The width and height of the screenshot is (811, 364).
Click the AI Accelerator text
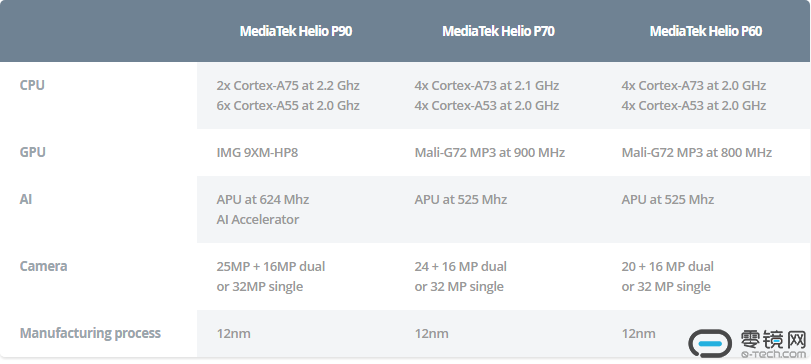coord(258,220)
